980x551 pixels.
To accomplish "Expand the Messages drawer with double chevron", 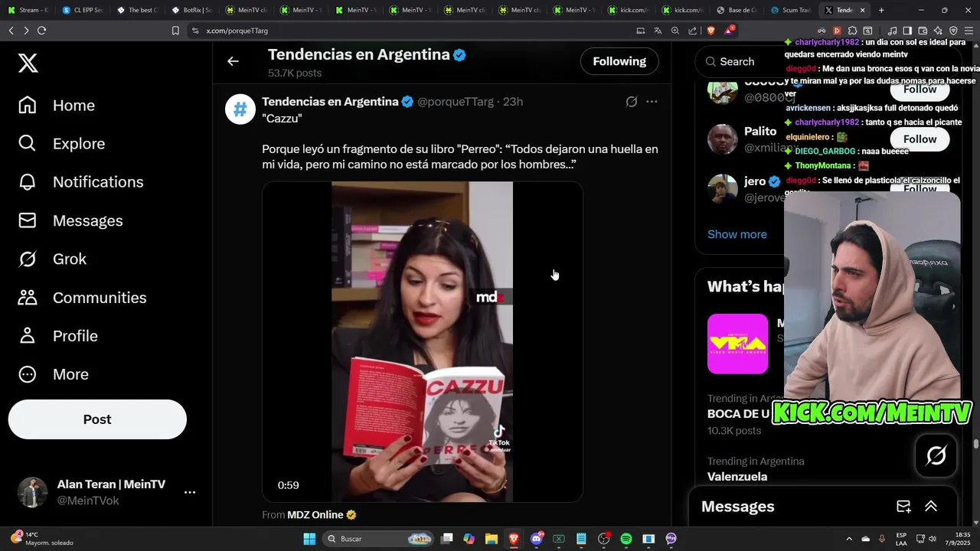I will point(931,507).
